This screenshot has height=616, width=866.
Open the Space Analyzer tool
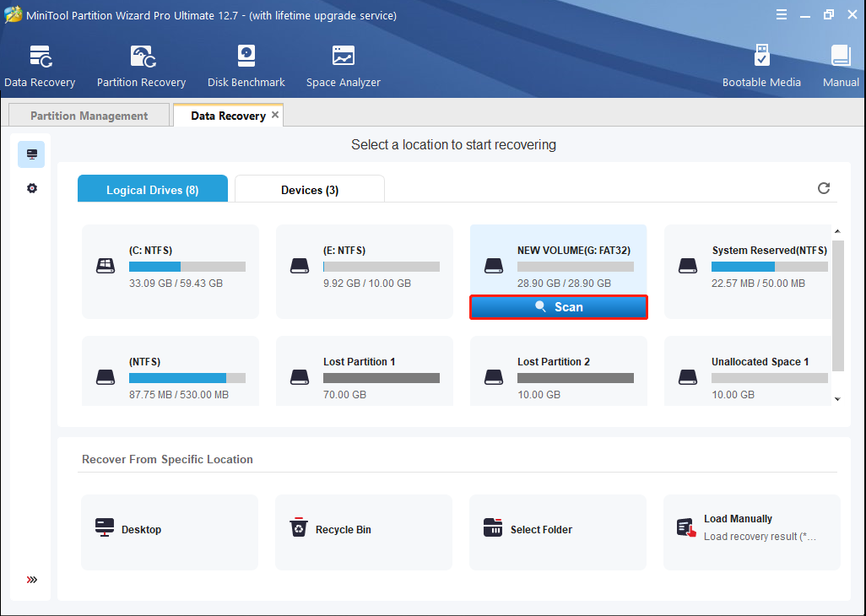pyautogui.click(x=343, y=66)
